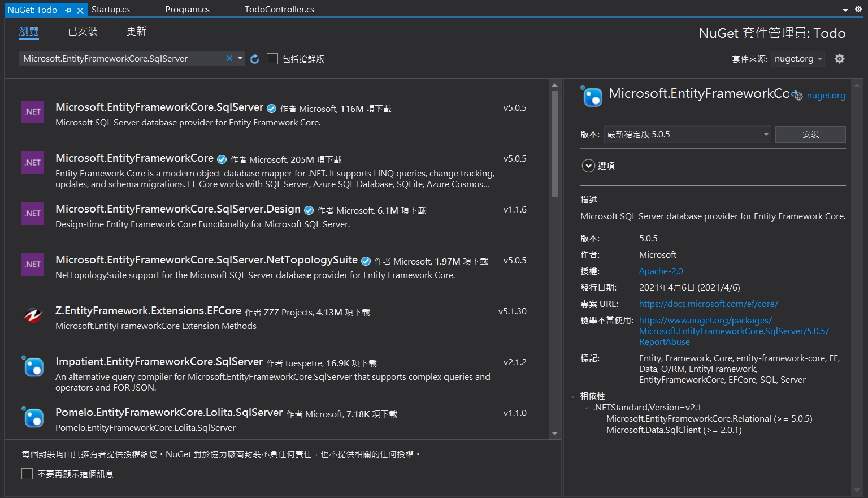Click the details pane scroll down arrow

857,491
